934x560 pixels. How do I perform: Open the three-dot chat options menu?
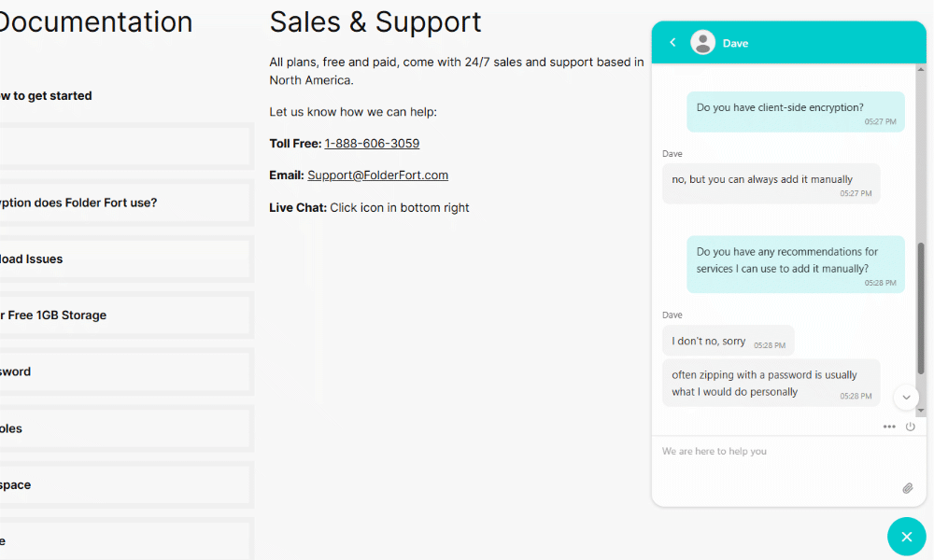coord(889,427)
